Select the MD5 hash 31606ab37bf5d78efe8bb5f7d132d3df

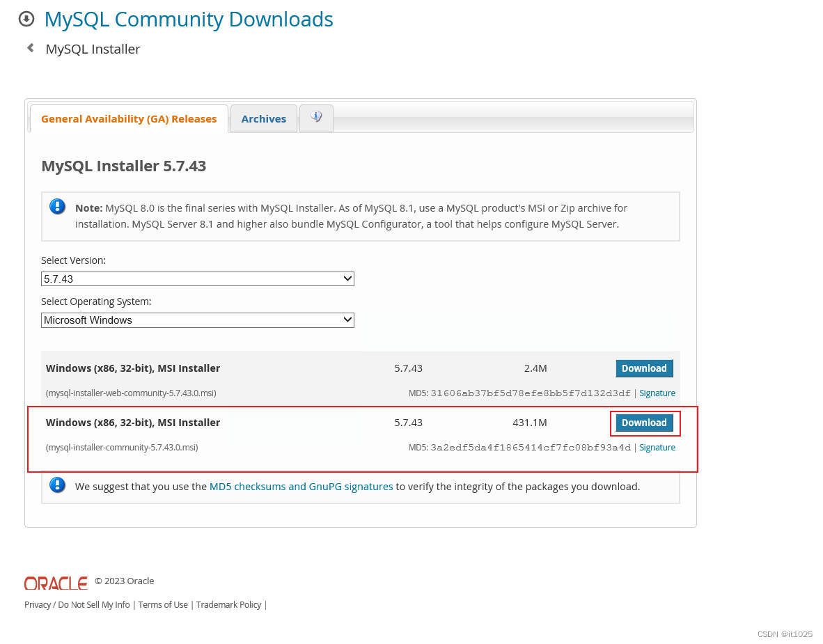coord(531,393)
